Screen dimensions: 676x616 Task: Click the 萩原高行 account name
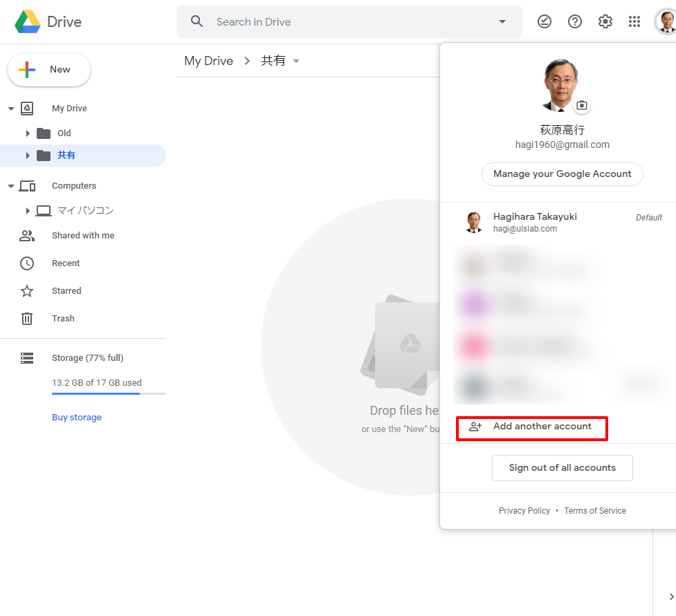563,130
